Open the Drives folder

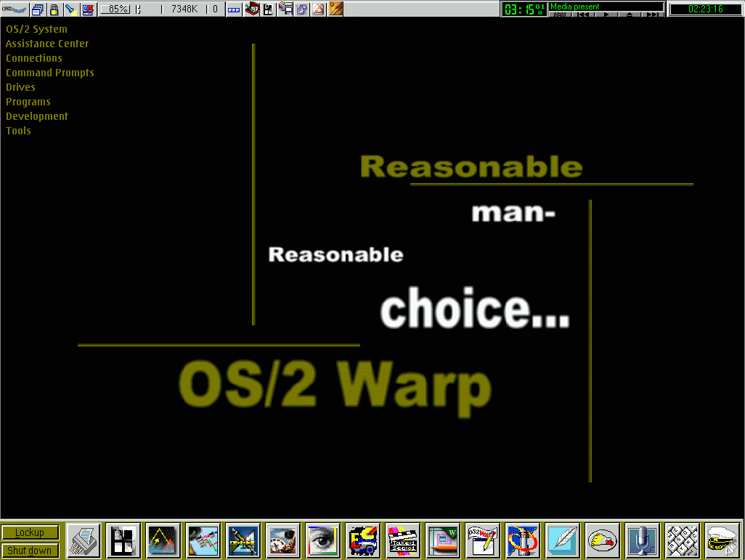point(20,87)
